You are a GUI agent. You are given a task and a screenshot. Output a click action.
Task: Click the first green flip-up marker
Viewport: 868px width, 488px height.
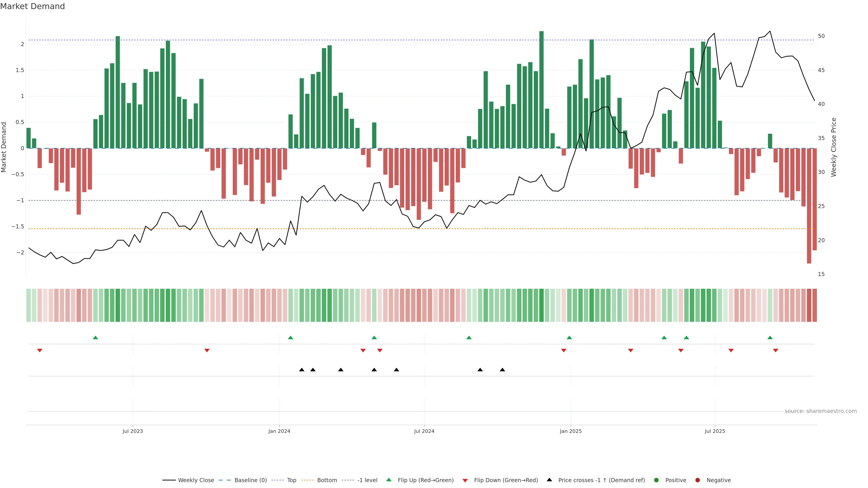point(95,338)
